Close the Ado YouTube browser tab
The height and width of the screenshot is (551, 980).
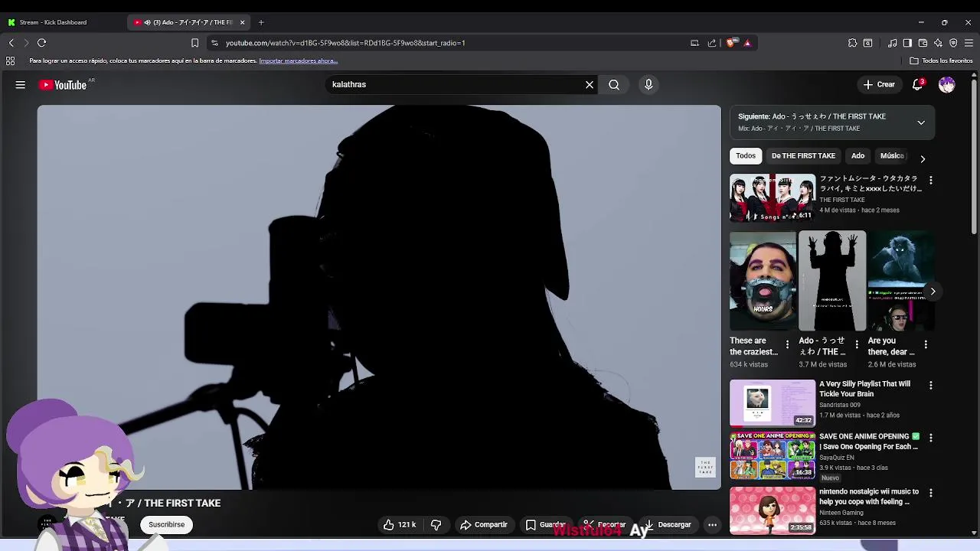(x=242, y=22)
